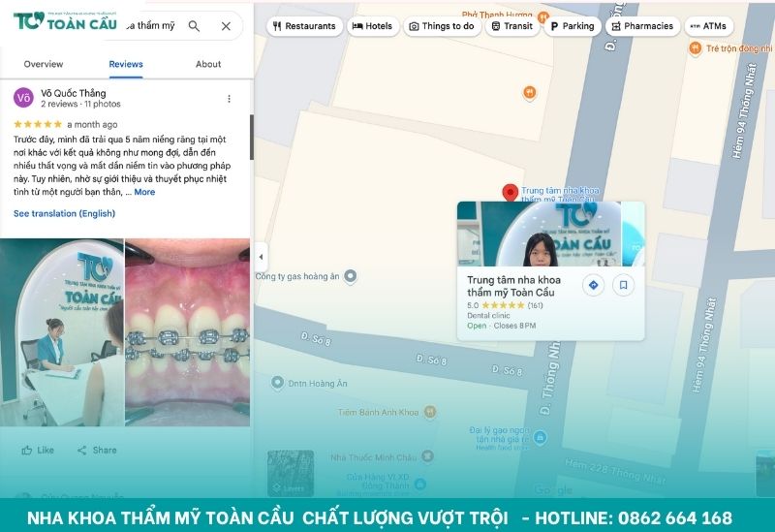
Task: Select Pharmacies chip
Action: pos(642,26)
